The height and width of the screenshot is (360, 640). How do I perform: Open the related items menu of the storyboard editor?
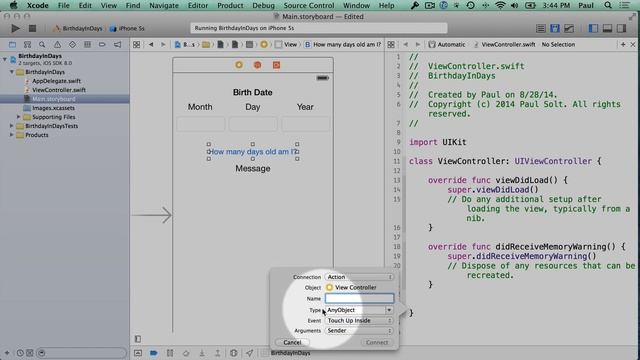[136, 44]
